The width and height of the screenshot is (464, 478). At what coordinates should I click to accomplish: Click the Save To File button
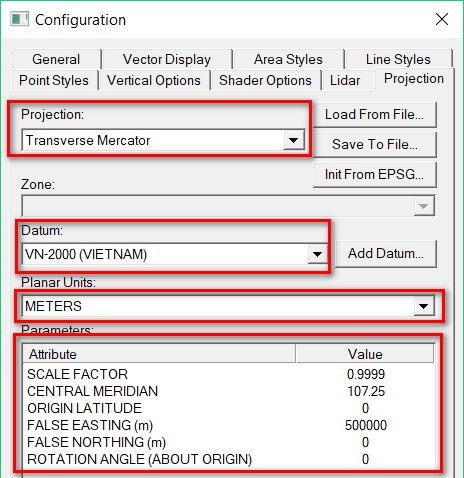click(x=374, y=145)
